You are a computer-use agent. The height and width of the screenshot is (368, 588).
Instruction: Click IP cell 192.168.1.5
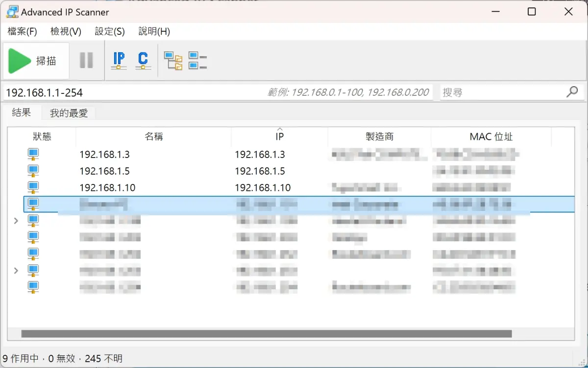click(x=260, y=171)
